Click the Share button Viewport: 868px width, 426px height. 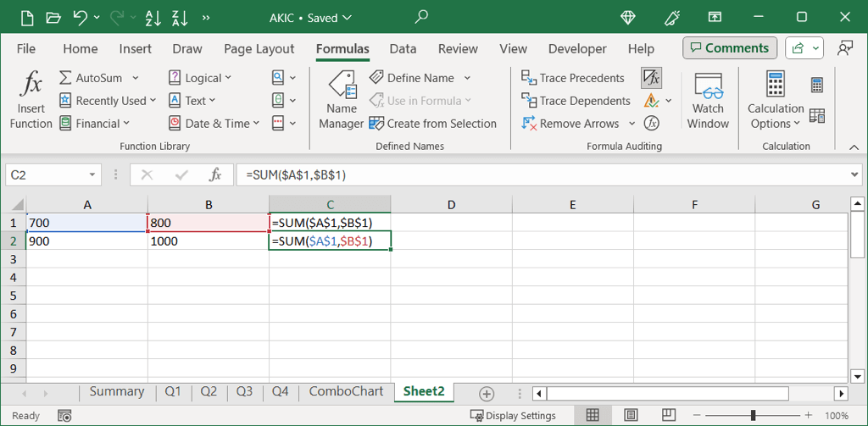click(804, 48)
